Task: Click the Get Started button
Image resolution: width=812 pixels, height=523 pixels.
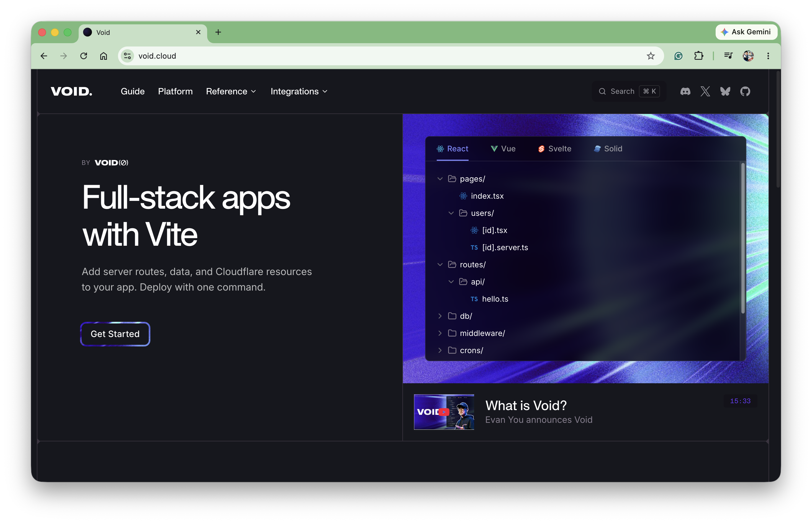Action: (115, 334)
